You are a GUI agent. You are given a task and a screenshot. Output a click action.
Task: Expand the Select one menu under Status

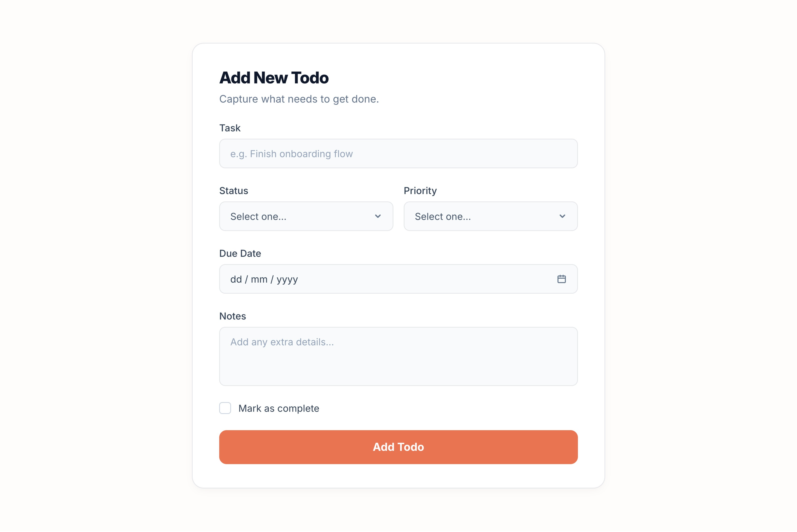click(x=306, y=216)
